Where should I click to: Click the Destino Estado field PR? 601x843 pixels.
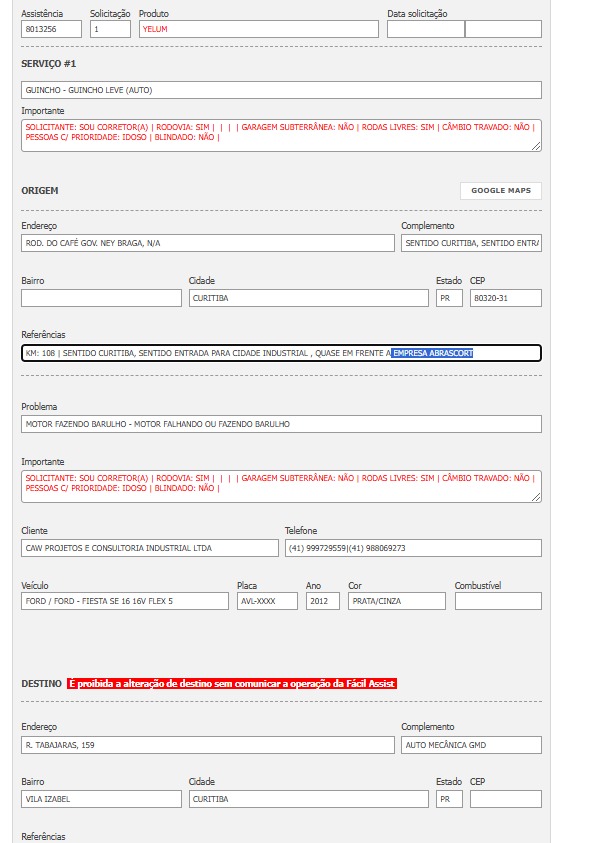(x=449, y=799)
